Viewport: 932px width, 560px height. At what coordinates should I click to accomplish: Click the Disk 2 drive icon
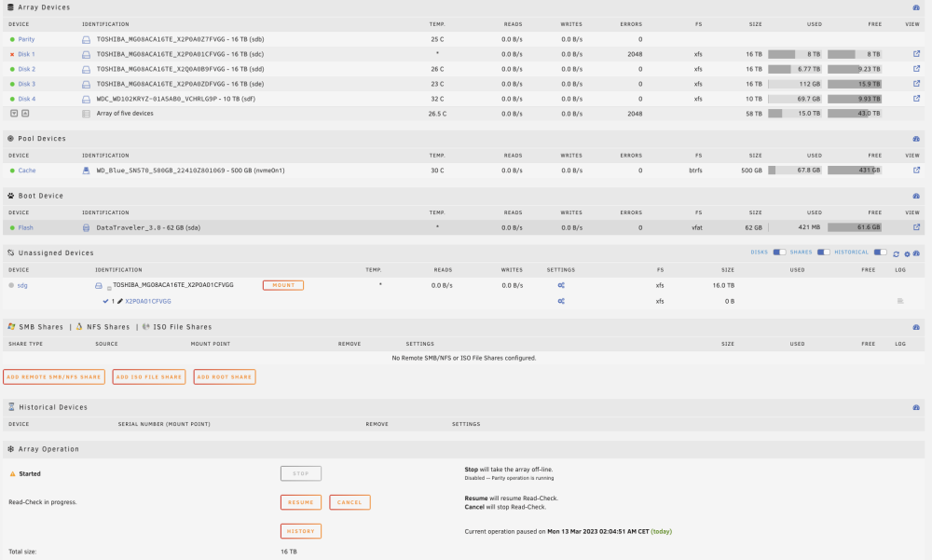tap(86, 69)
